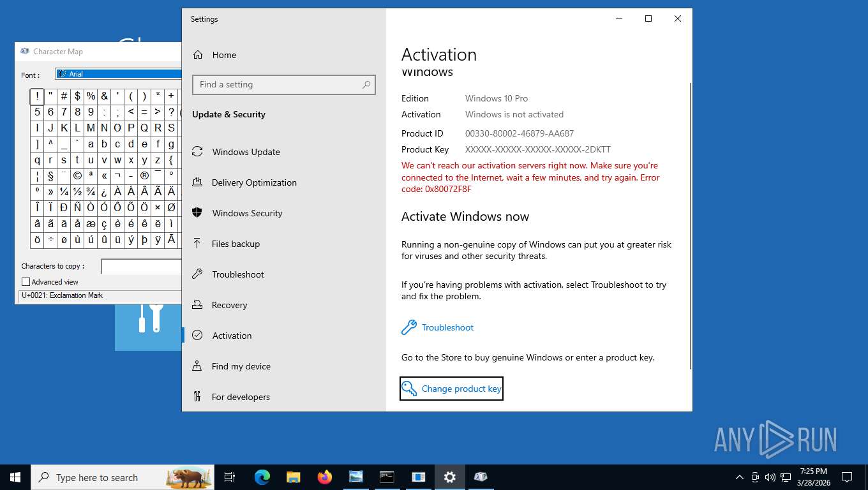Click the Character Map title bar

[99, 52]
